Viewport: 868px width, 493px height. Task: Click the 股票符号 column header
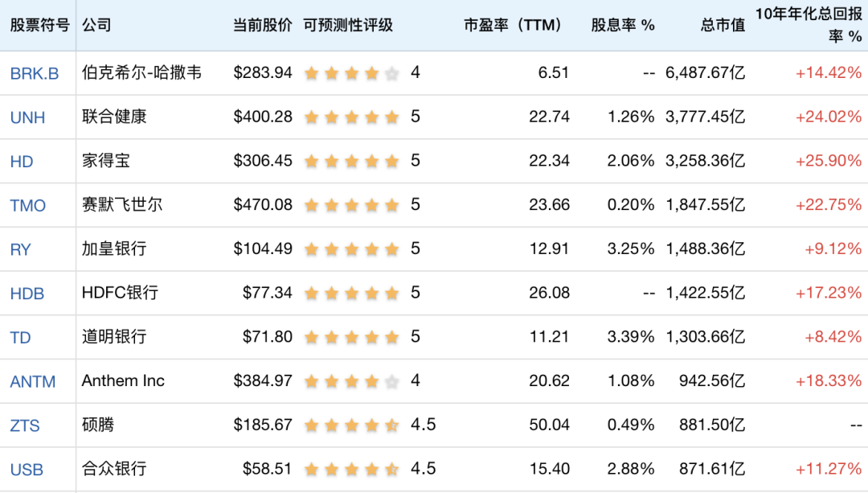point(37,25)
